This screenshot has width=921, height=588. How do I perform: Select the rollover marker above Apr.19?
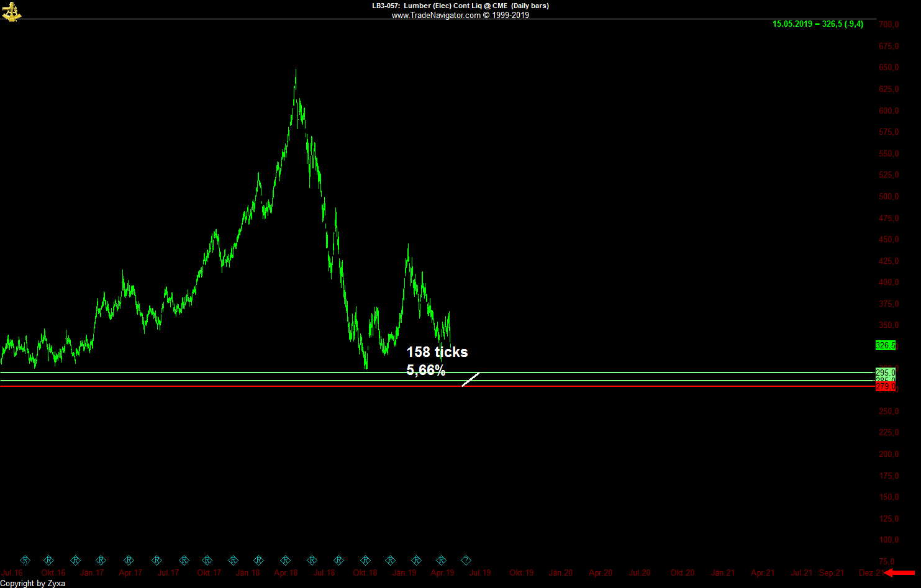pyautogui.click(x=441, y=560)
